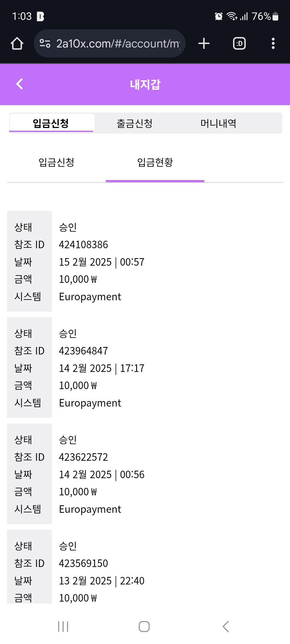Tap Android recent apps button
Image resolution: width=290 pixels, height=644 pixels.
click(x=63, y=627)
